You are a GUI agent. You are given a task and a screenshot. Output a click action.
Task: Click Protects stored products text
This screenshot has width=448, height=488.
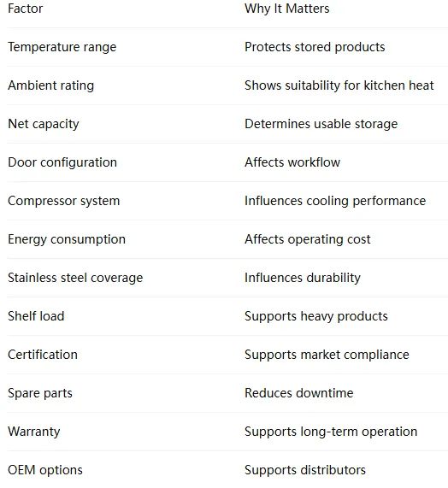[315, 47]
